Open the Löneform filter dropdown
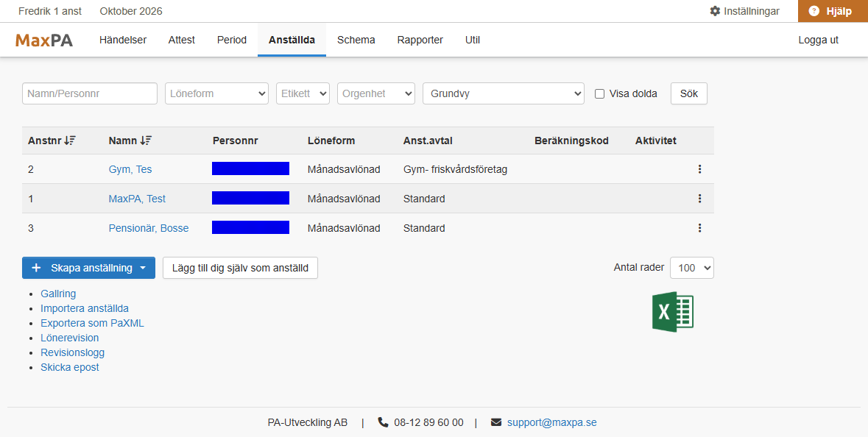Viewport: 868px width, 437px height. (216, 93)
